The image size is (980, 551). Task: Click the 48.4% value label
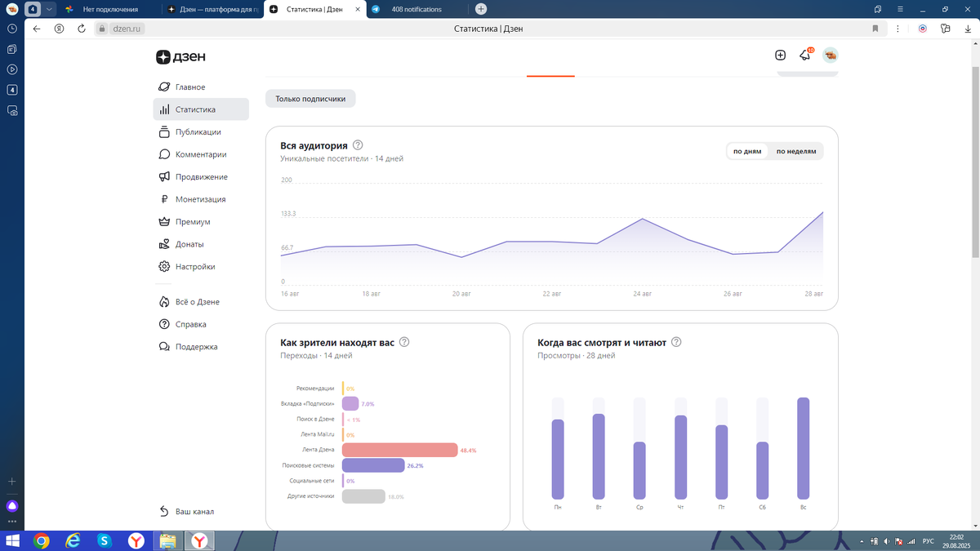pos(468,451)
